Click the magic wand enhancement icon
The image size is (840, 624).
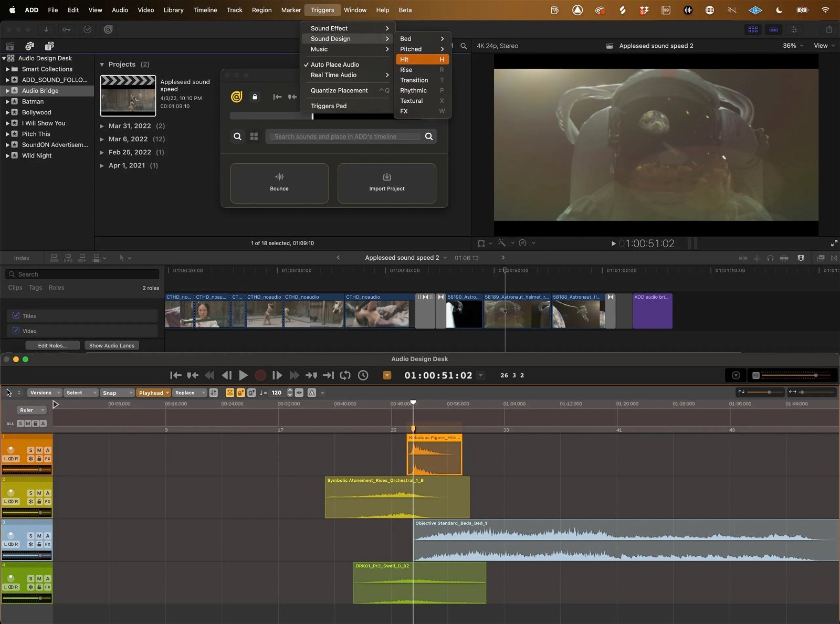(x=501, y=243)
